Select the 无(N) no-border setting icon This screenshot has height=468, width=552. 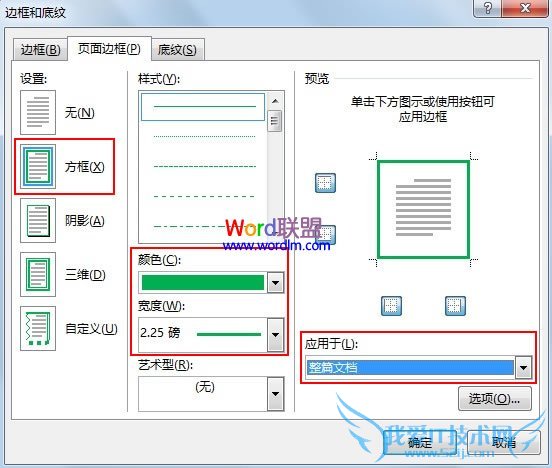(x=38, y=112)
